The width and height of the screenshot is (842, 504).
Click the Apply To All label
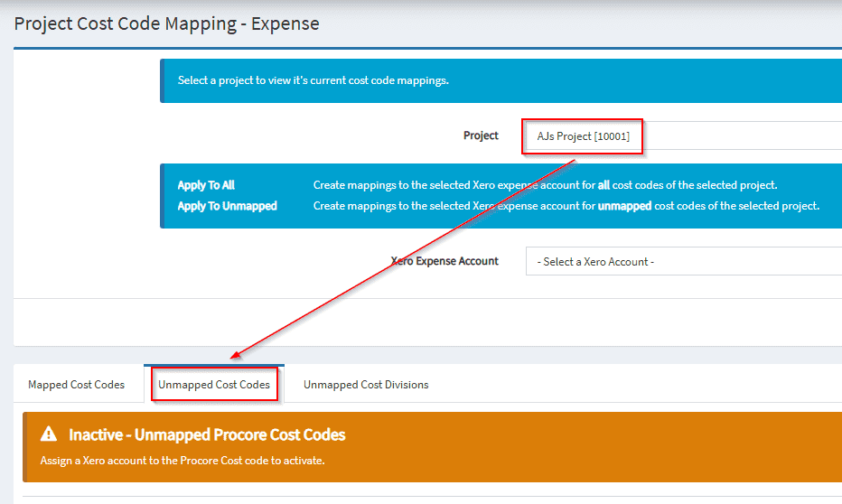point(206,185)
